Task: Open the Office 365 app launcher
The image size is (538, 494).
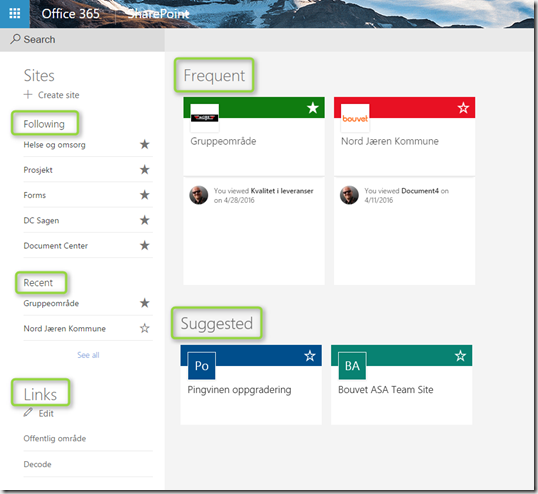Action: 14,14
